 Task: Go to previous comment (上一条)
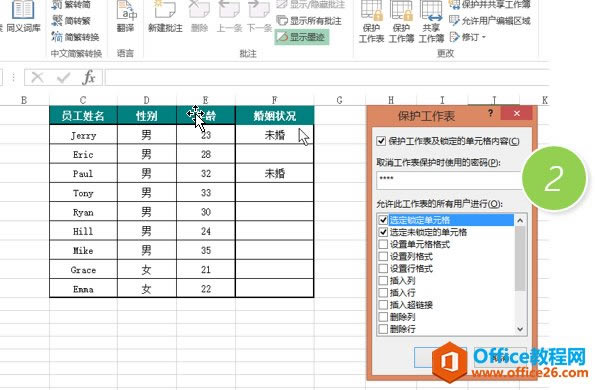(x=229, y=16)
